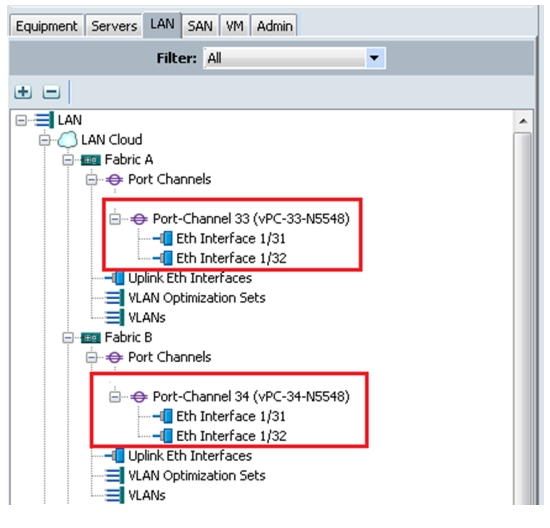550x528 pixels.
Task: Collapse the Fabric A tree node
Action: [x=68, y=160]
